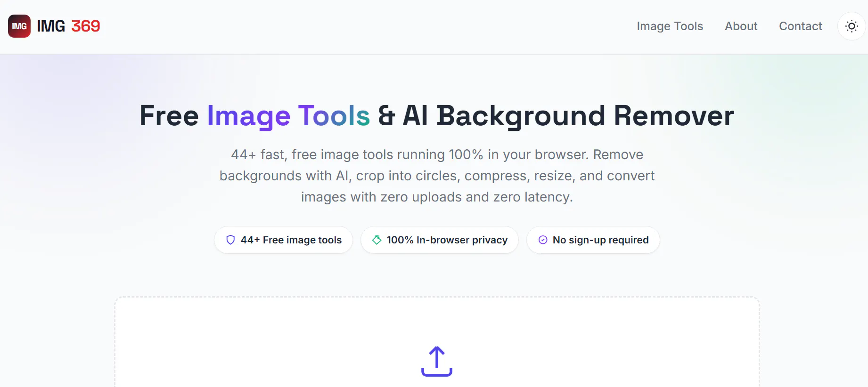Open the Contact page
This screenshot has width=868, height=387.
tap(800, 26)
